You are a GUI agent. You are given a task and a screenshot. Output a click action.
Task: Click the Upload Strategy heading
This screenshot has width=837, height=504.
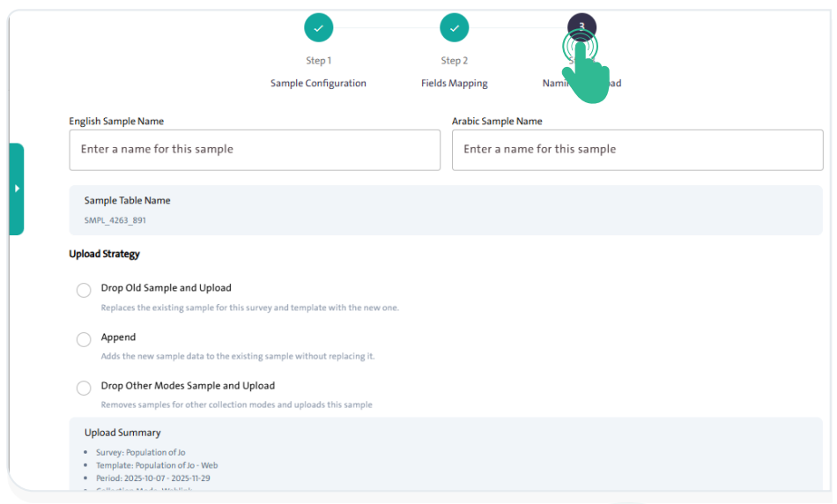(105, 254)
